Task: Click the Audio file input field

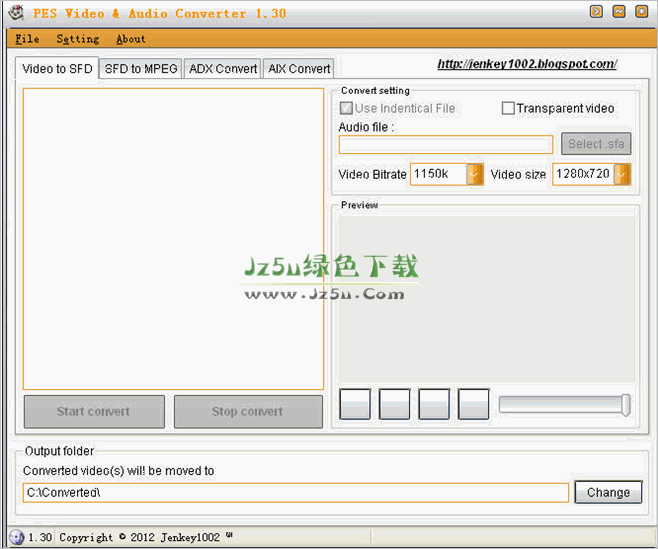Action: click(x=446, y=145)
